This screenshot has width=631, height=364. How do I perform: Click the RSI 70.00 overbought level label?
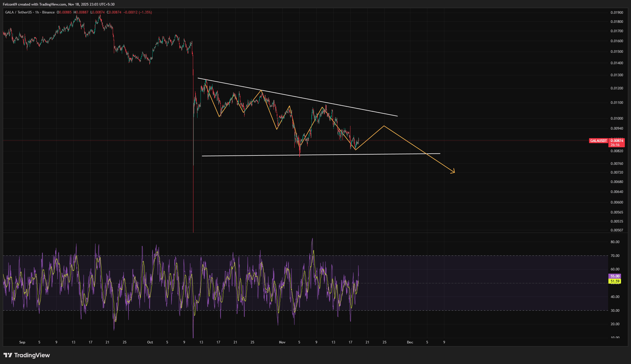pyautogui.click(x=615, y=256)
